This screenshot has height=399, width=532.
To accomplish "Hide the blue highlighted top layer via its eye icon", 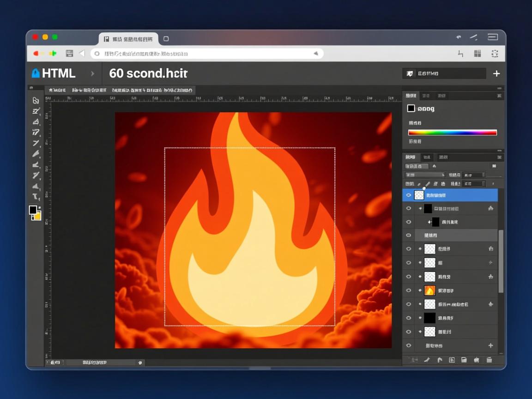I will coord(408,195).
